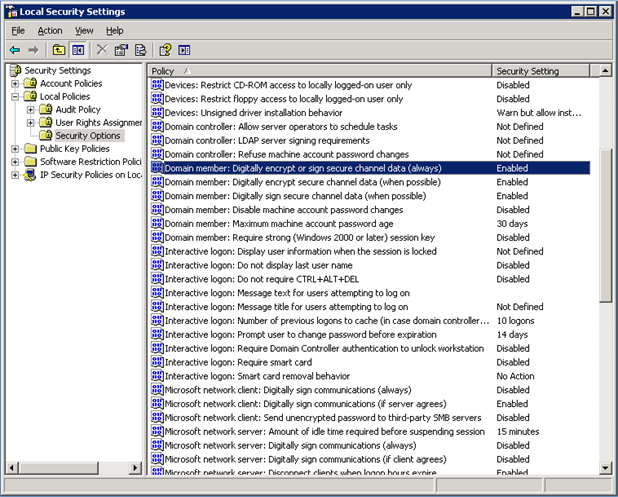Click icon beside Interactive logon: Require smart card
This screenshot has width=618, height=497.
click(157, 362)
